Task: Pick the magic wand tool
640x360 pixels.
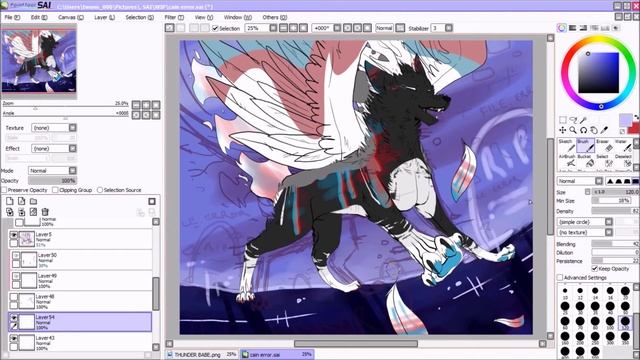Action: (x=584, y=120)
